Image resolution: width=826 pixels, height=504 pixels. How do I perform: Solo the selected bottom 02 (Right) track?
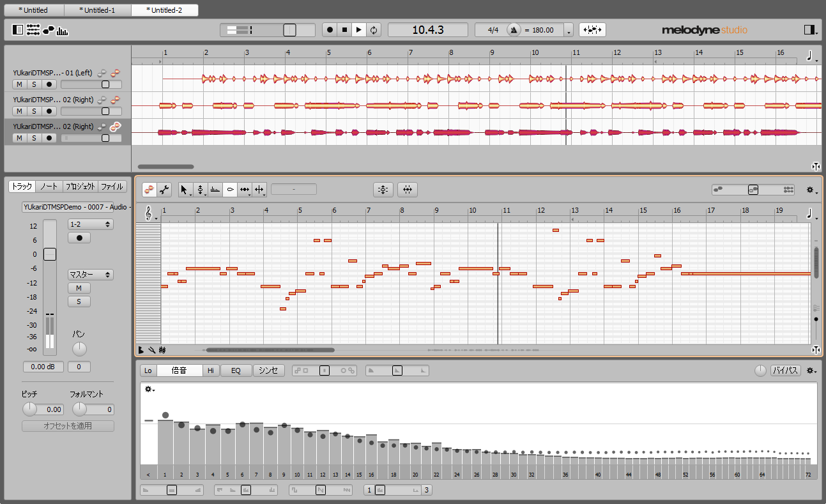tap(34, 138)
